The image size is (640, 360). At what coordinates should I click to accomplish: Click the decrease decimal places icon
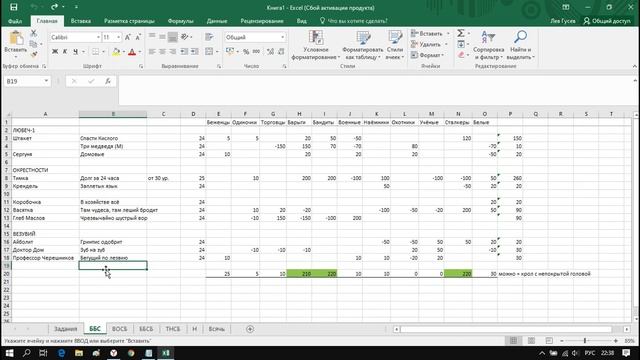tap(281, 51)
